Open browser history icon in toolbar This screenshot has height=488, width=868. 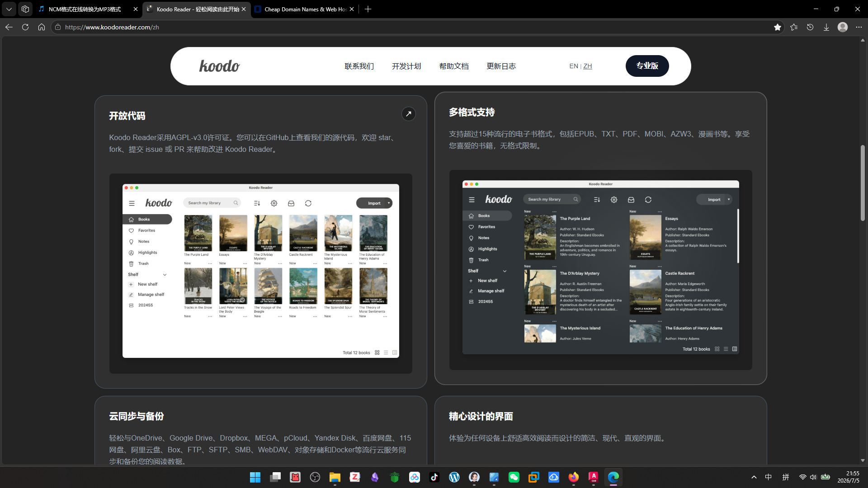tap(810, 27)
